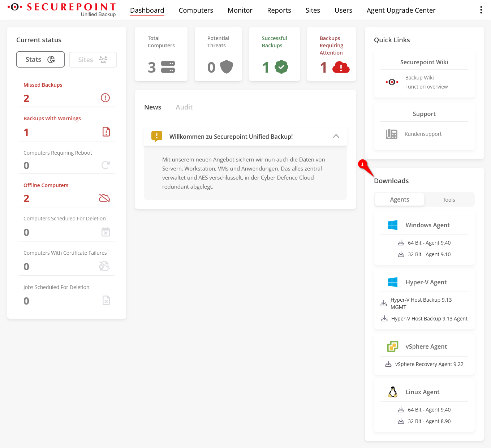Image resolution: width=491 pixels, height=448 pixels.
Task: Download Windows 64 Bit Agent 9.40
Action: point(429,243)
